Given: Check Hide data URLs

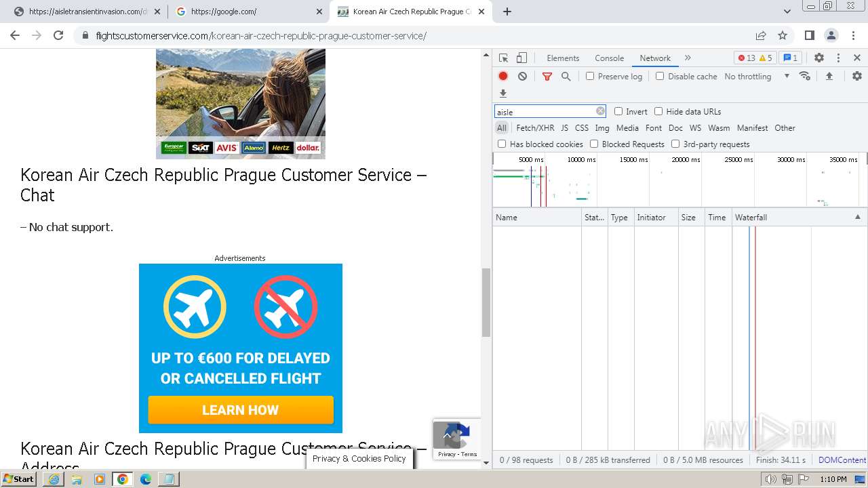Looking at the screenshot, I should [x=658, y=111].
